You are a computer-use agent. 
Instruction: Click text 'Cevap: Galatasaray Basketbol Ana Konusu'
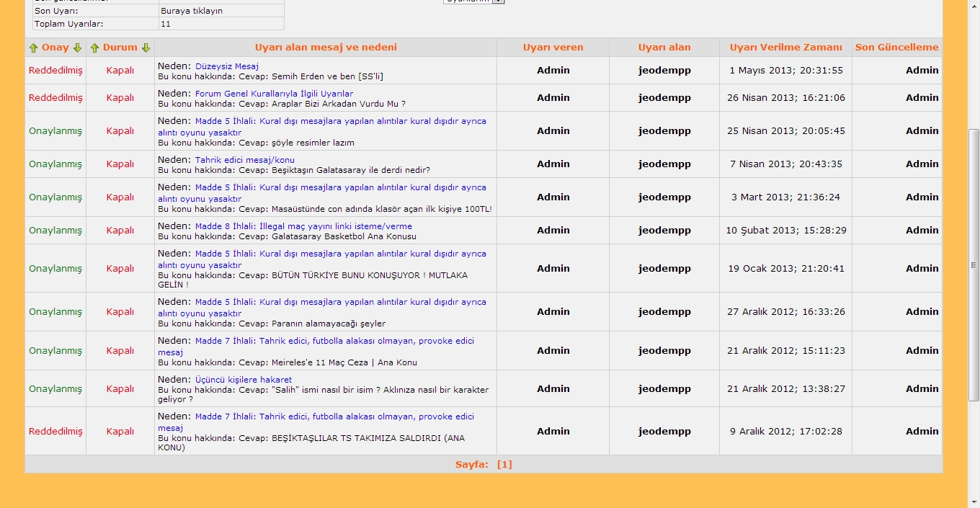(328, 236)
